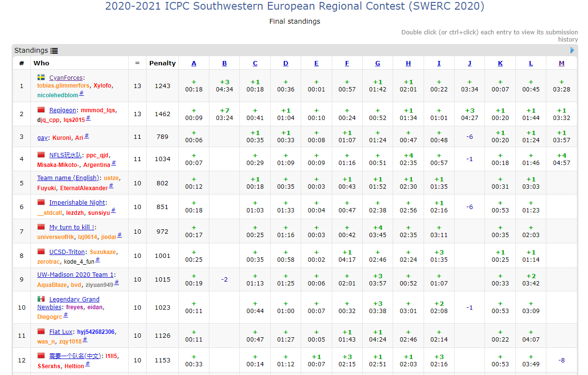Open user tobias.glimmerfors profile
Screen dimensions: 588x375
[63, 86]
